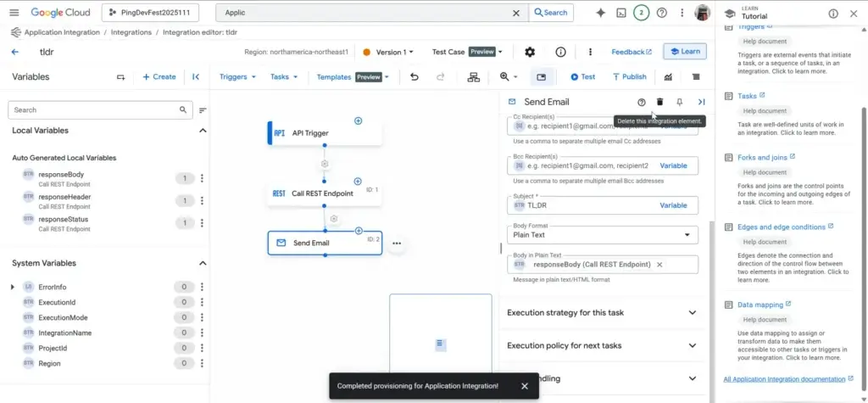Screen dimensions: 868x403
Task: Click the auto-layout canvas icon
Action: (473, 76)
